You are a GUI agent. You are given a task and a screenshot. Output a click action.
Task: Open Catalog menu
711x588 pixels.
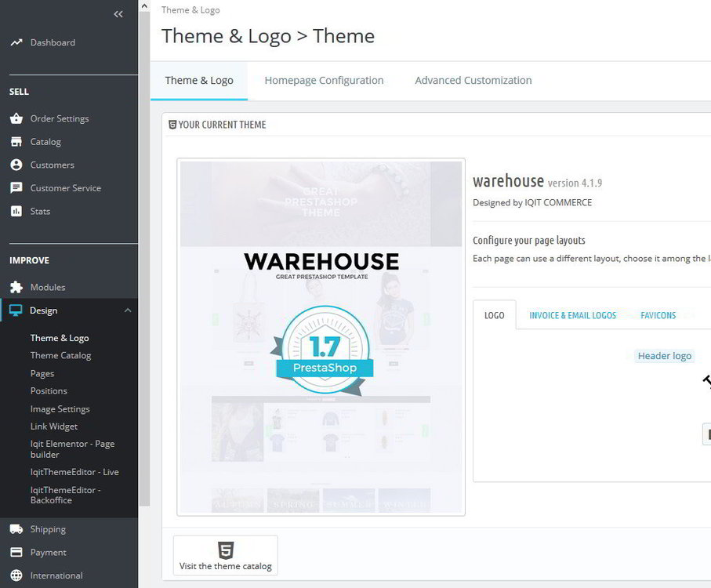pyautogui.click(x=45, y=142)
